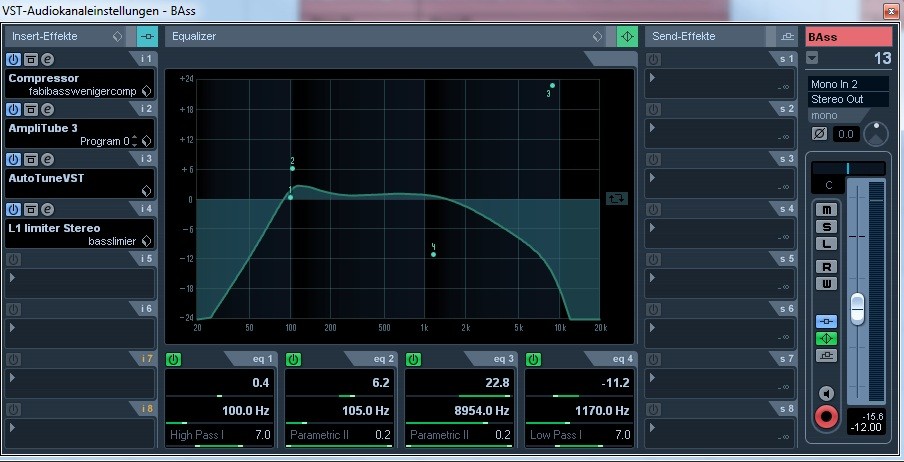904x462 pixels.
Task: Click the bypass icon for AutoTuneVST insert
Action: point(31,159)
